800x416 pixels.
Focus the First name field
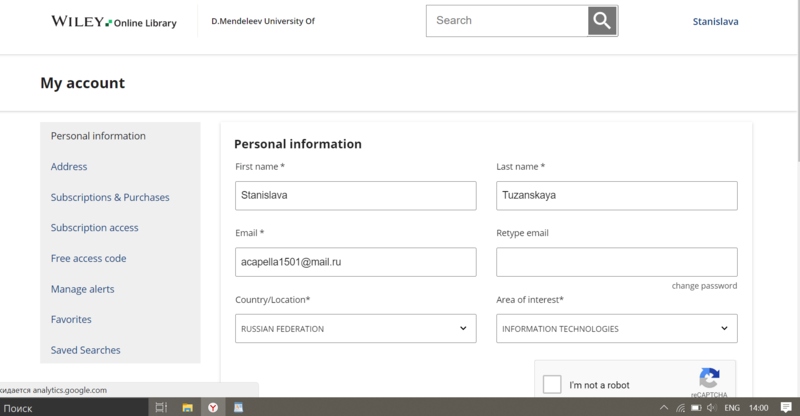coord(356,195)
